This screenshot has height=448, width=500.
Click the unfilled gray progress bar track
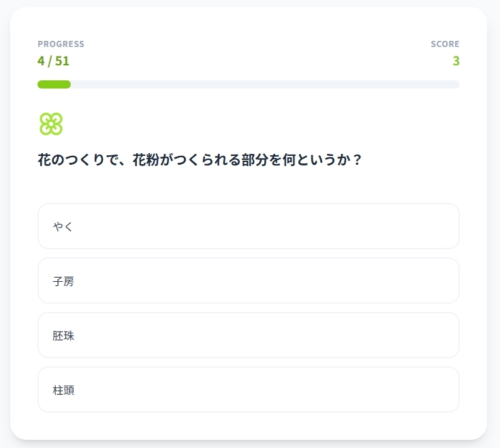[x=266, y=84]
